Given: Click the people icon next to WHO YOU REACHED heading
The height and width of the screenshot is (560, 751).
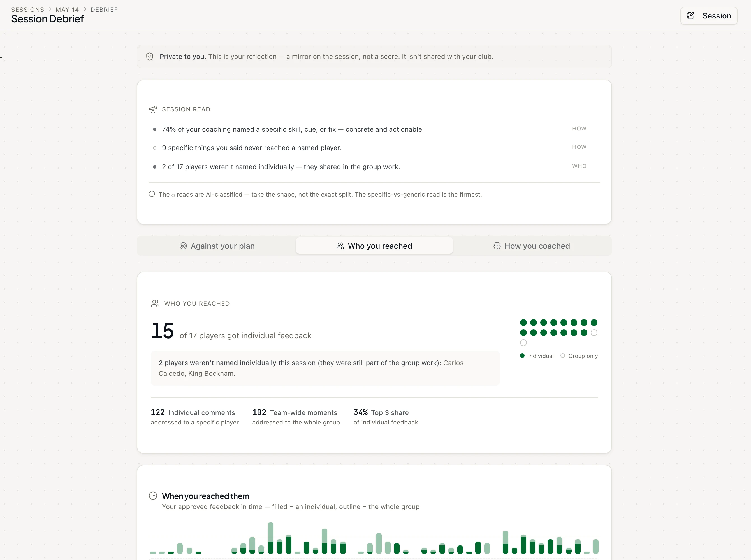Looking at the screenshot, I should [155, 304].
